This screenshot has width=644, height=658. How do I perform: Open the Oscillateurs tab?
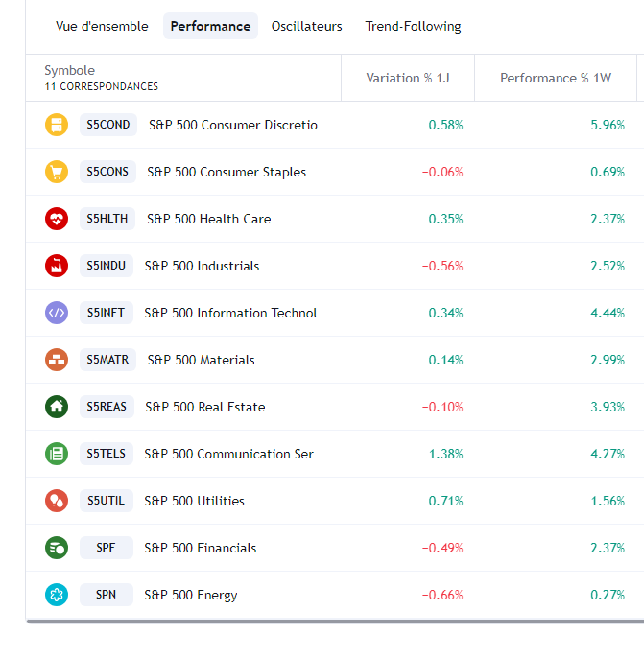coord(306,26)
